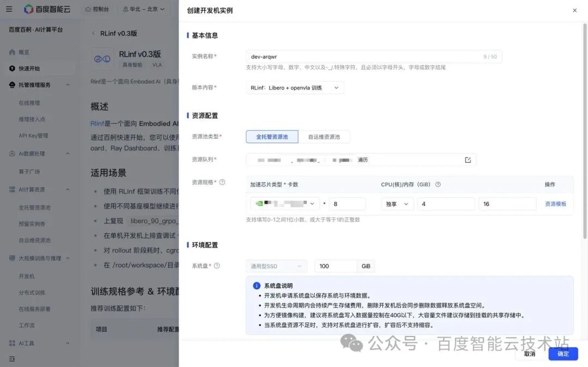Click the info icon in 系统盘说明
The width and height of the screenshot is (588, 367).
(x=256, y=286)
